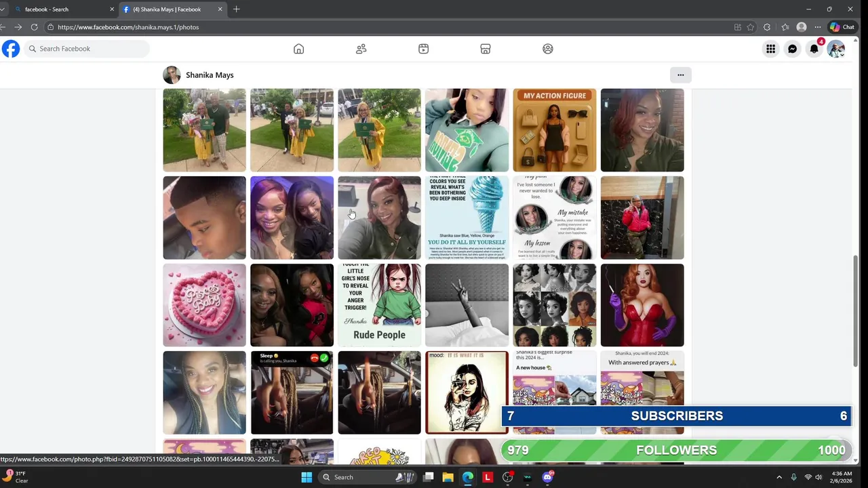Open the woman with braids selfie
868x488 pixels.
click(204, 392)
